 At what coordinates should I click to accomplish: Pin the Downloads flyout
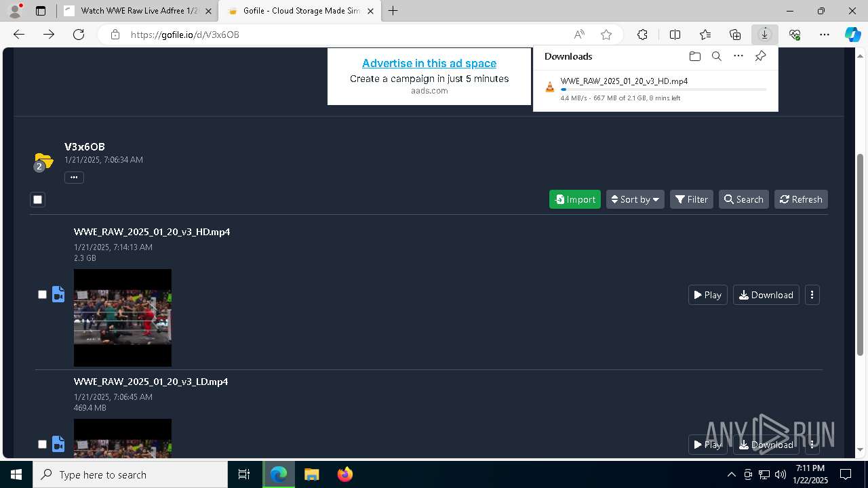[x=760, y=56]
